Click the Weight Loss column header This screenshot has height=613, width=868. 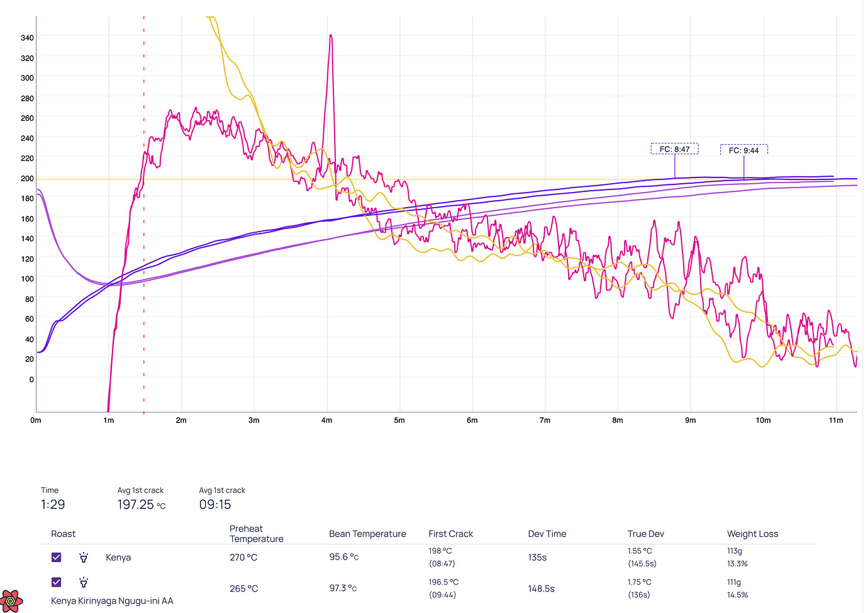[x=752, y=534]
